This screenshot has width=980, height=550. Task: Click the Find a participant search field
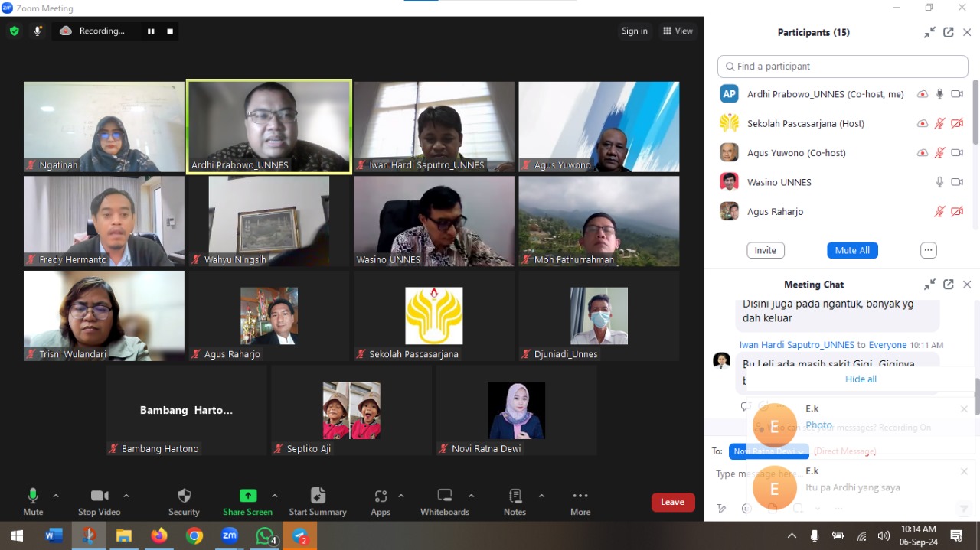[x=842, y=67]
